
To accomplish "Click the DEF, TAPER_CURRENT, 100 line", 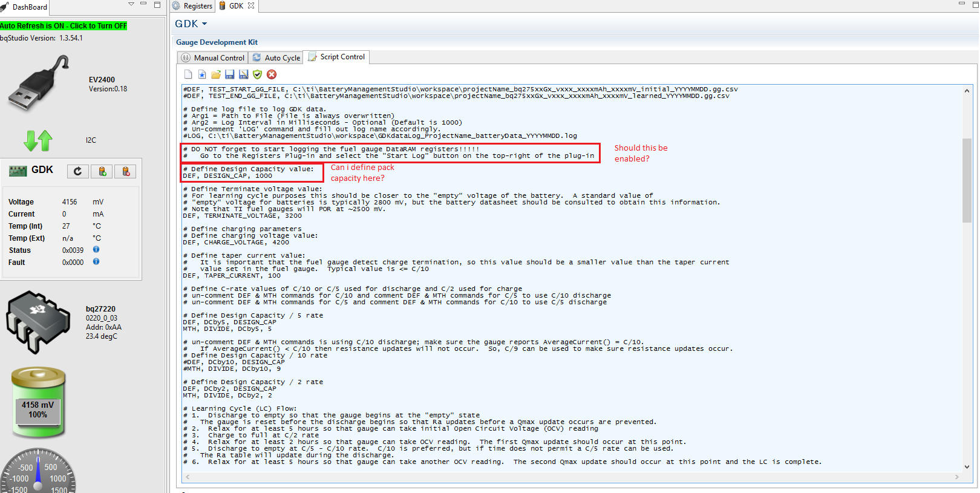I will tap(232, 276).
